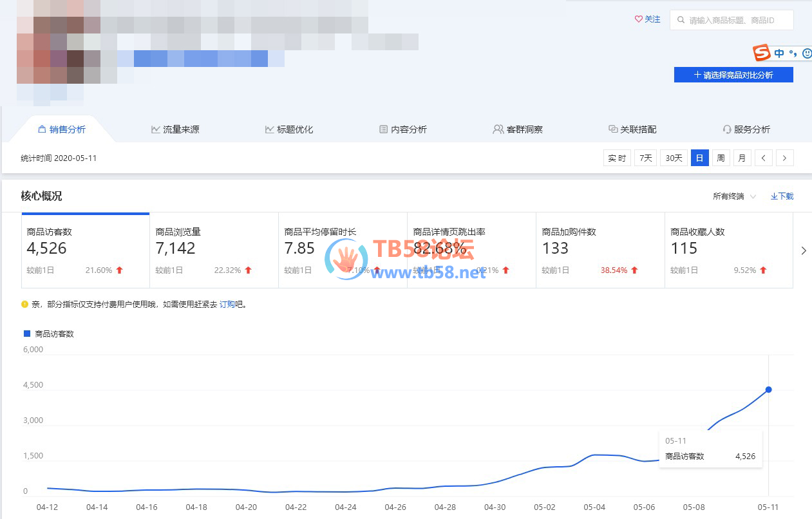Screen dimensions: 812x519
Task: Follow the 订购 subscription link
Action: point(227,304)
